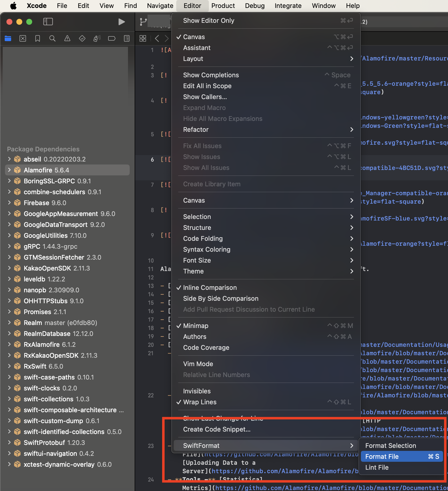Image resolution: width=448 pixels, height=491 pixels.
Task: Click the source control branch icon
Action: [x=143, y=22]
